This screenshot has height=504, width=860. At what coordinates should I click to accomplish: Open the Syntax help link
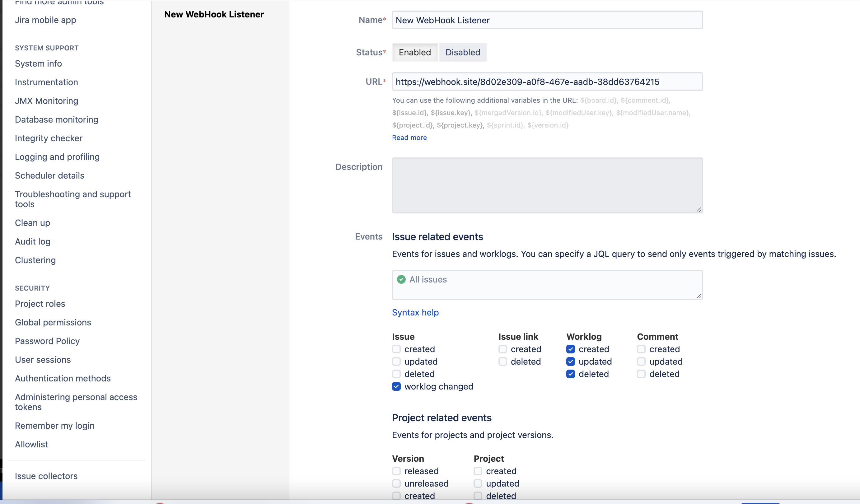[x=415, y=312]
